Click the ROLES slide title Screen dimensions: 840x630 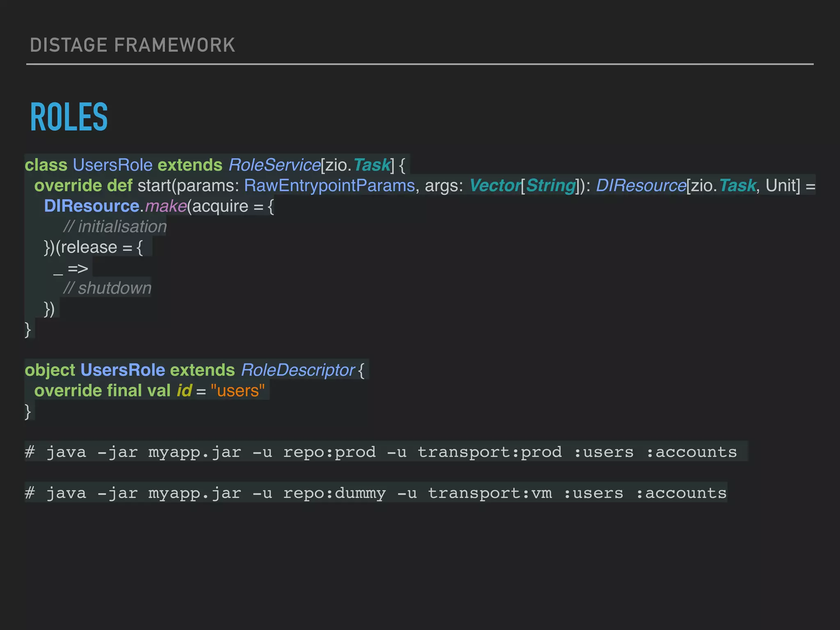pyautogui.click(x=69, y=117)
